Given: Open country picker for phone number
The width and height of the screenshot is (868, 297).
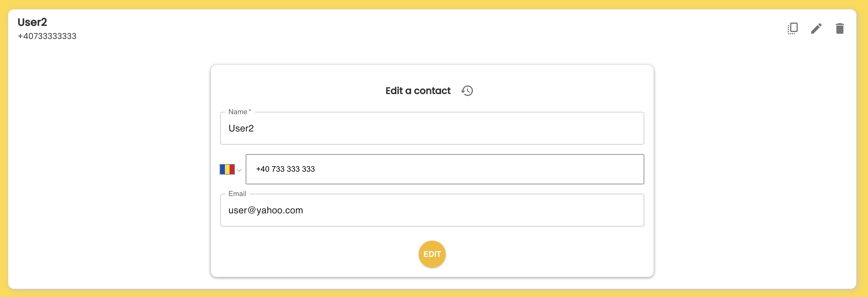Looking at the screenshot, I should point(231,169).
